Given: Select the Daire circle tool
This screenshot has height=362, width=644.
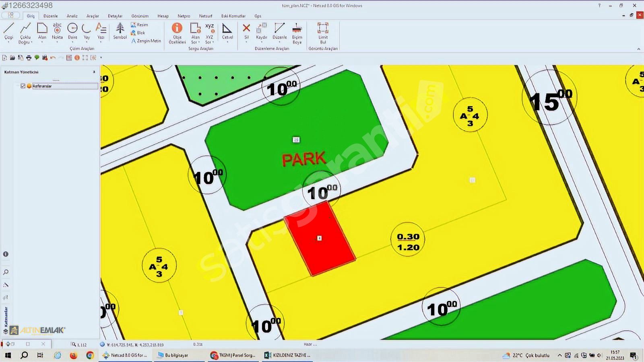Looking at the screenshot, I should click(72, 31).
